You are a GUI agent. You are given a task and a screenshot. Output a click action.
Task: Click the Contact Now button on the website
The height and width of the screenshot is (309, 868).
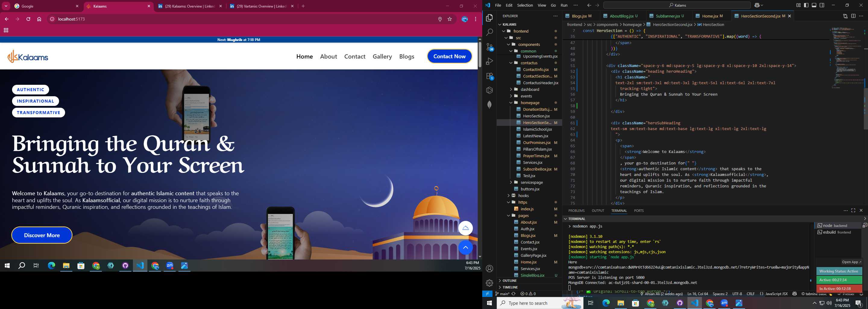click(x=449, y=56)
